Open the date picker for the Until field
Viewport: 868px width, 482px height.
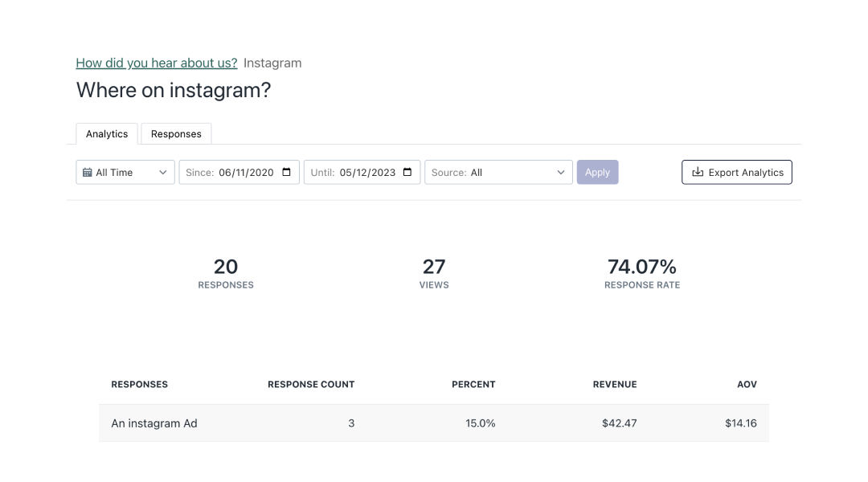click(407, 172)
